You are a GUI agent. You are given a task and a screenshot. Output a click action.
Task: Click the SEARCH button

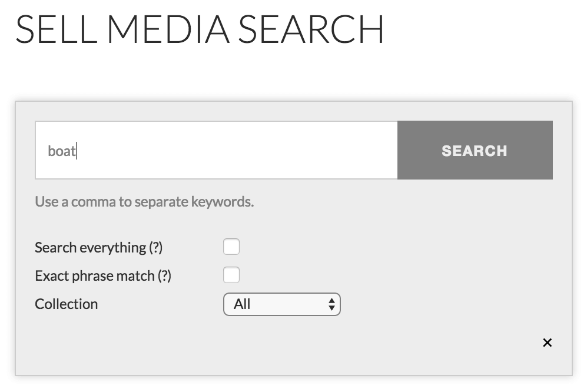click(x=475, y=150)
